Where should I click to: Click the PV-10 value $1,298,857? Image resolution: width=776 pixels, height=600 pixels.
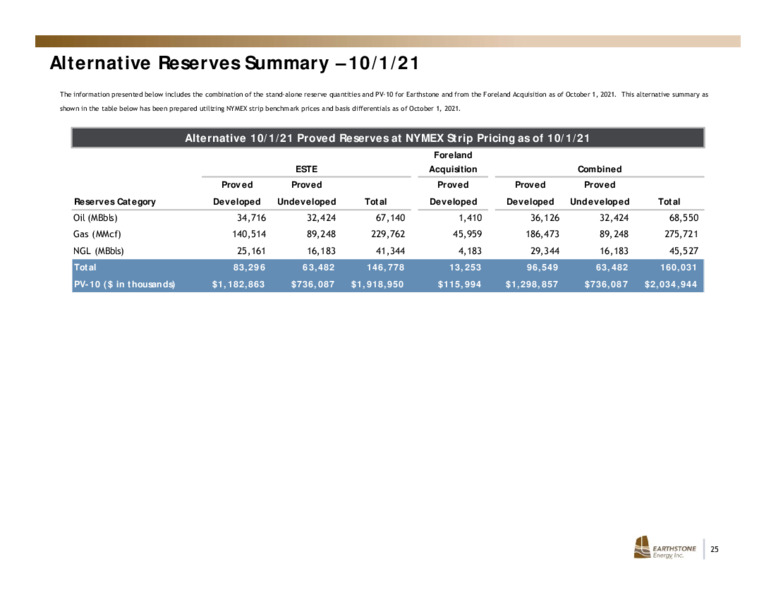[x=532, y=284]
